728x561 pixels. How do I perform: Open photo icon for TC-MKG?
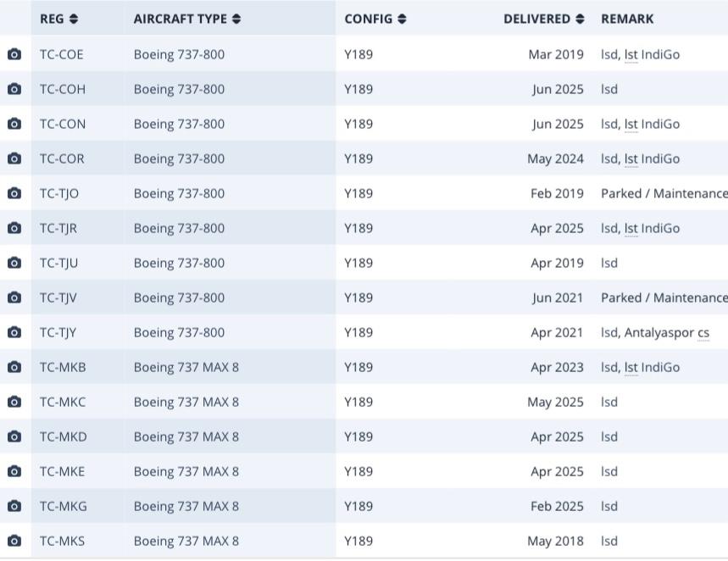point(14,506)
